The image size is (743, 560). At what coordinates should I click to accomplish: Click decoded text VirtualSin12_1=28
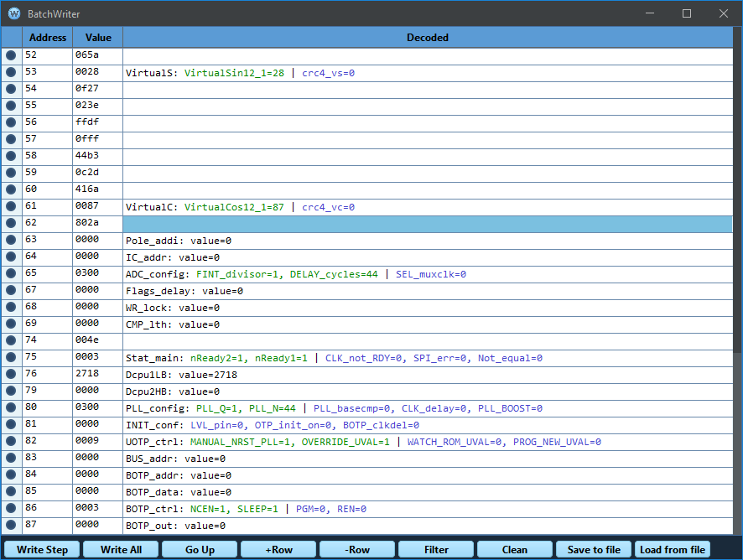234,73
